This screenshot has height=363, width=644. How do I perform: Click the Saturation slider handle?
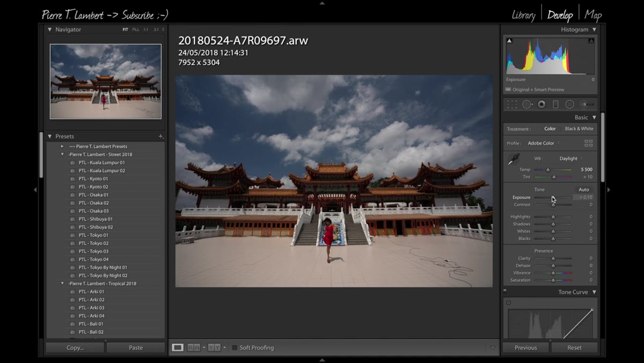click(553, 280)
